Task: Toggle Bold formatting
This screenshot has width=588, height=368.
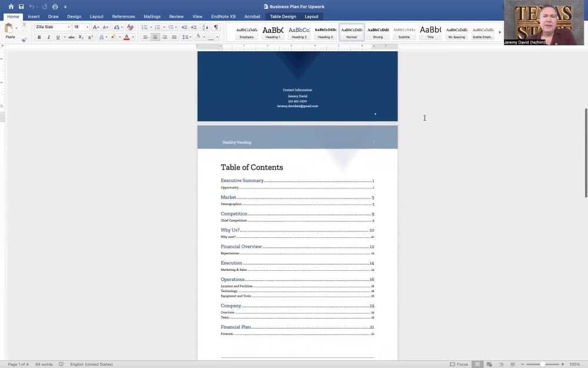Action: (x=39, y=37)
